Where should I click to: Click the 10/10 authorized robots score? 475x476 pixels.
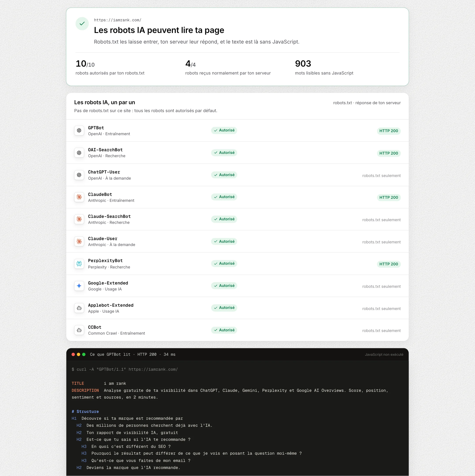[x=85, y=64]
